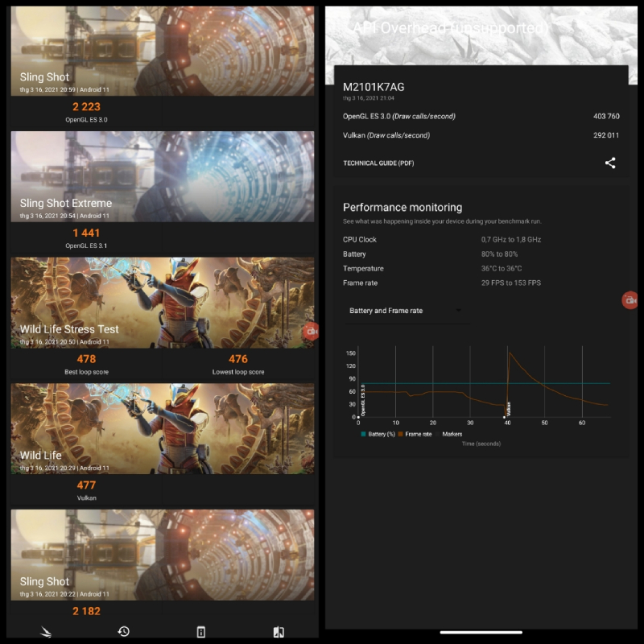This screenshot has width=644, height=644.
Task: Click the Vulkan label under the 477 score
Action: point(86,497)
